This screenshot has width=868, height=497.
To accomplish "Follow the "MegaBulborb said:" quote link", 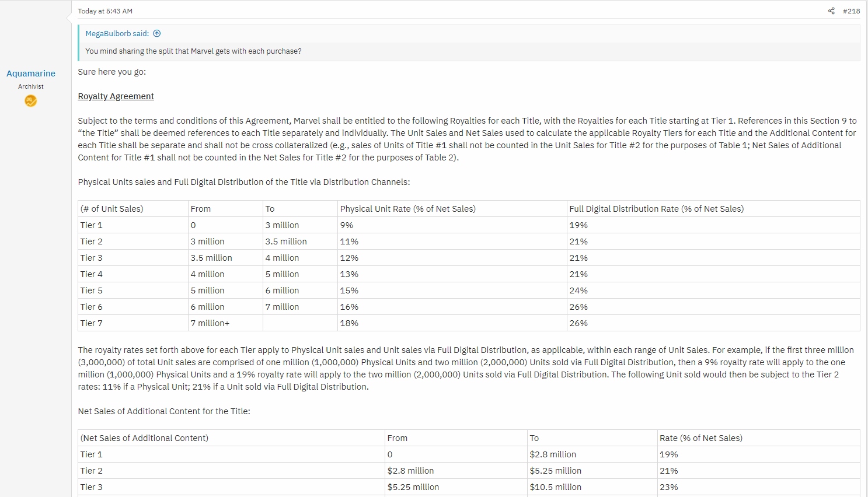I will (x=117, y=34).
